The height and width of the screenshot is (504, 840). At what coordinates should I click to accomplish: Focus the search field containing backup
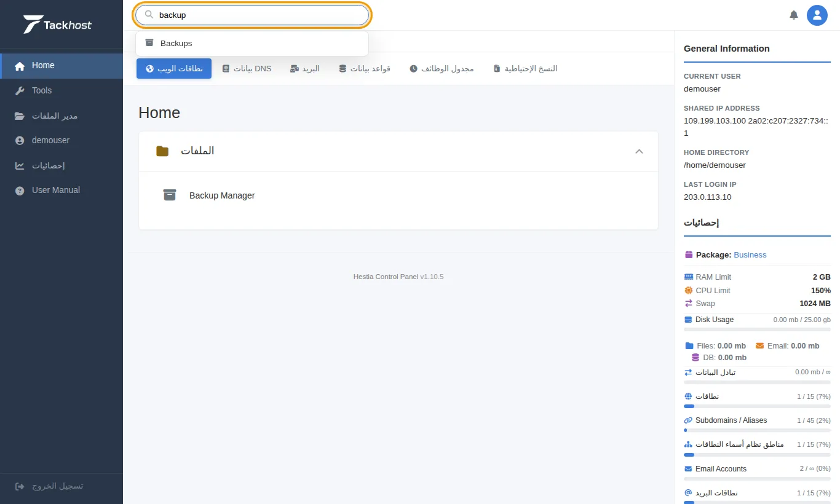252,15
